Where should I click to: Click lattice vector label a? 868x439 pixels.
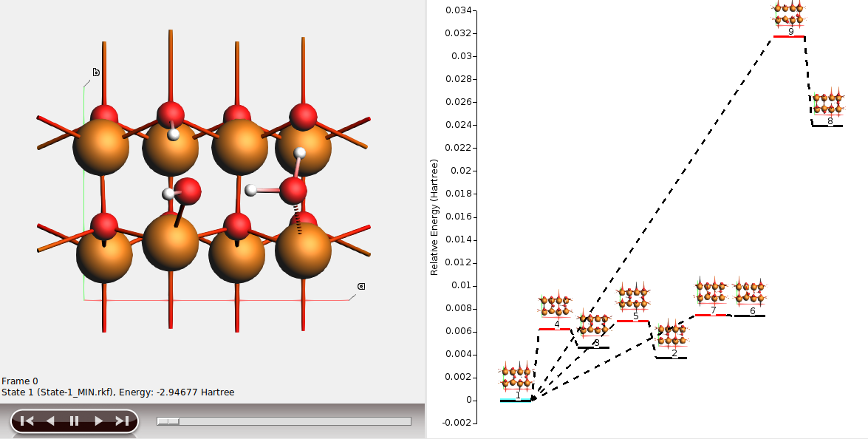click(361, 286)
